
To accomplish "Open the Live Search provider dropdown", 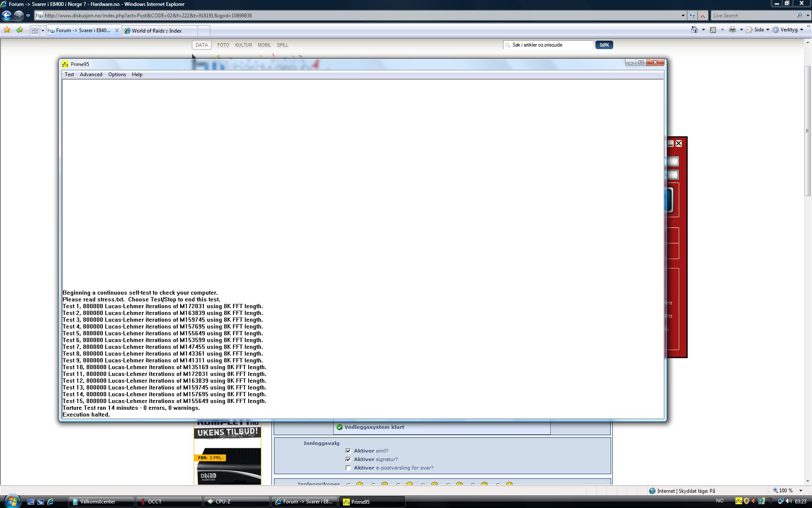I will coord(807,16).
